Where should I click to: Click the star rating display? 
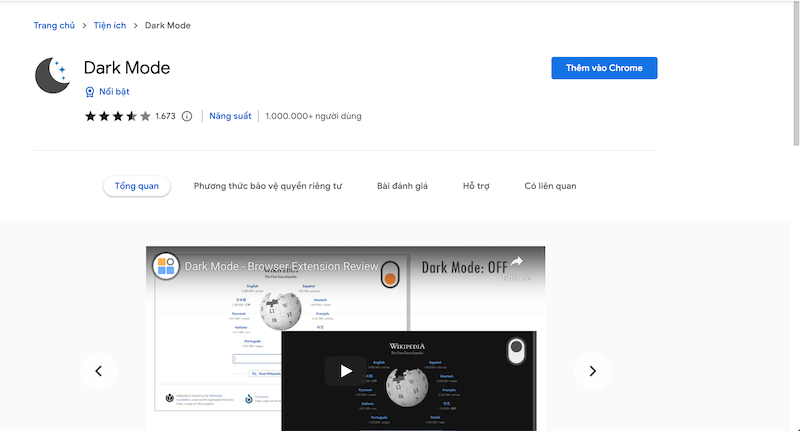coord(118,116)
